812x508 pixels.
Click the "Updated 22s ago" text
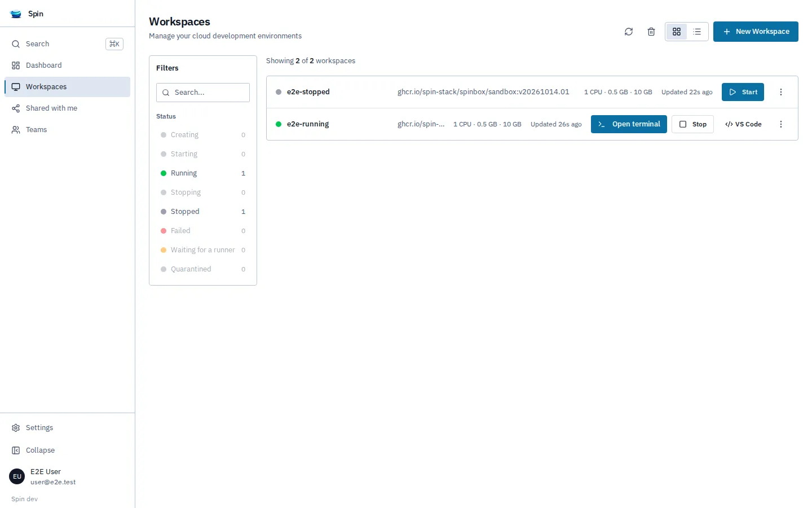(x=687, y=92)
